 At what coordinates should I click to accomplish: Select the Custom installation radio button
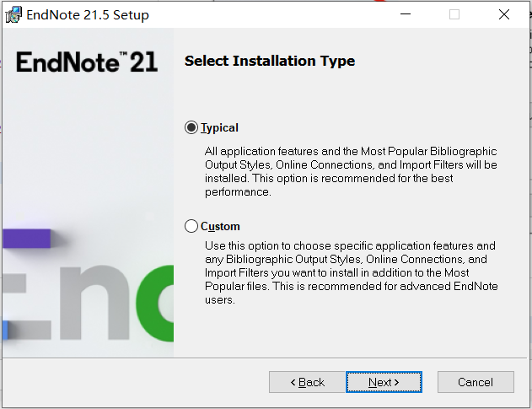click(191, 226)
